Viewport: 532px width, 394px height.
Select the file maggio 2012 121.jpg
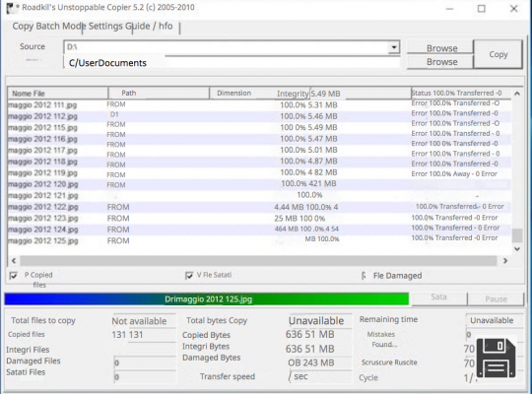point(42,195)
